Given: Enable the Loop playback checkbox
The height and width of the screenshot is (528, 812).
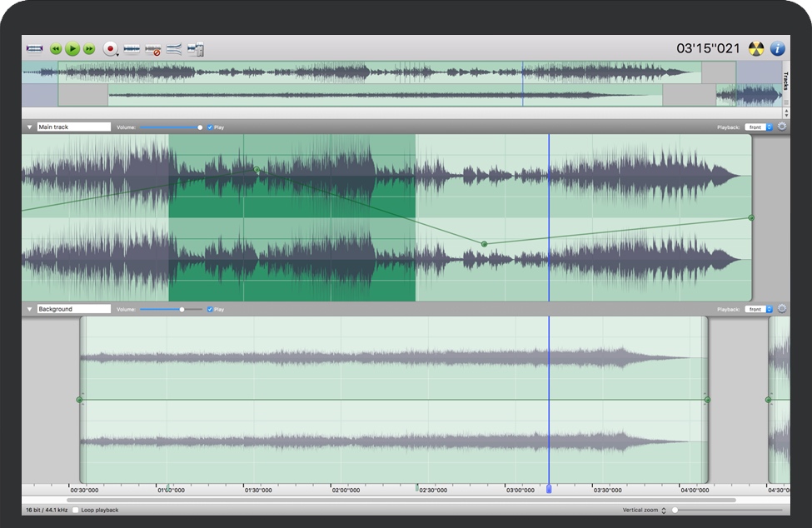Looking at the screenshot, I should tap(76, 510).
